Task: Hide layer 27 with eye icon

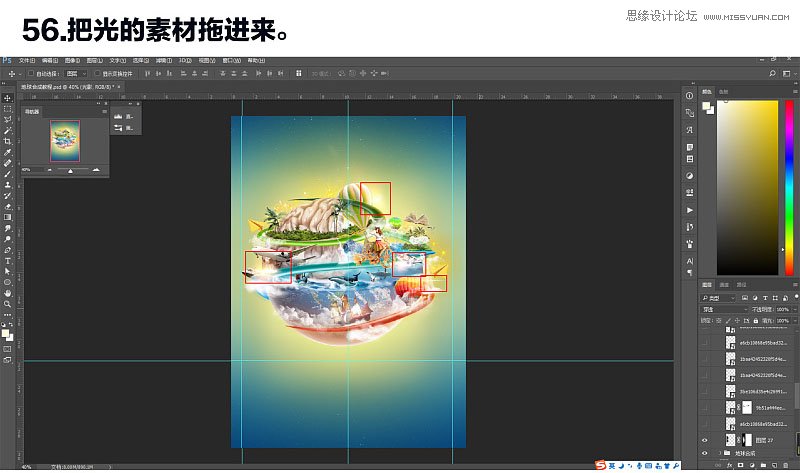Action: (x=705, y=440)
